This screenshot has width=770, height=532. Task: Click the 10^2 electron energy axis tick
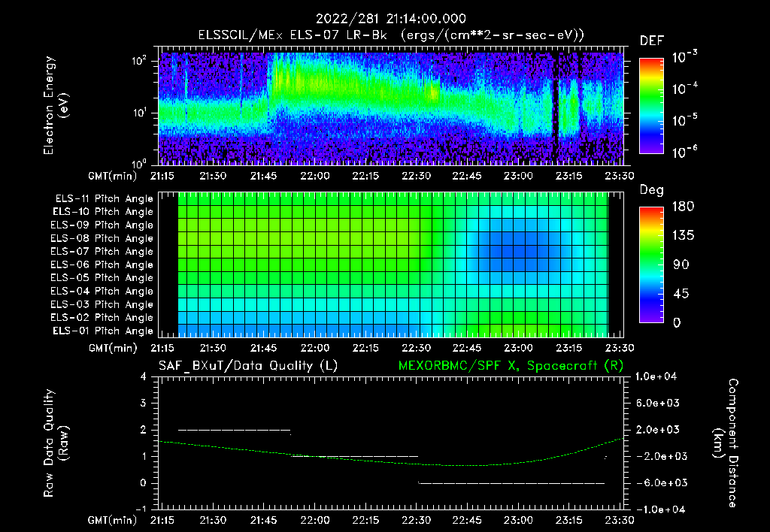139,62
